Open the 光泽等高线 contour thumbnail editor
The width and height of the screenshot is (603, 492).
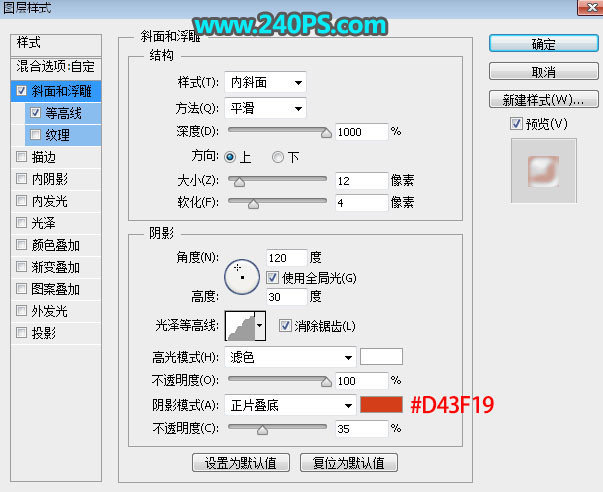point(240,326)
